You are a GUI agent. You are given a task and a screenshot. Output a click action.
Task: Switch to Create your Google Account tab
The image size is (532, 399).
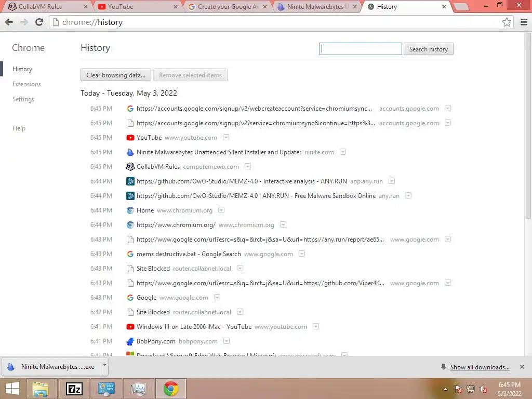228,7
